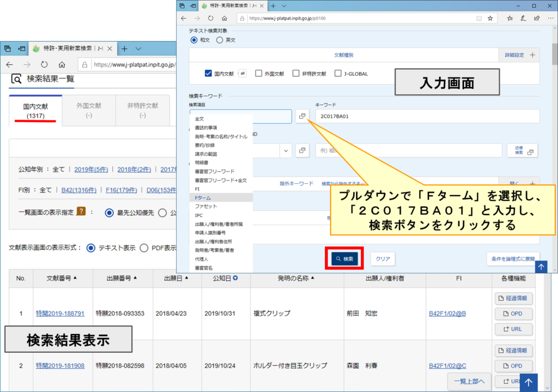Switch to the 外国文献 results tab
Image resolution: width=558 pixels, height=392 pixels.
89,110
